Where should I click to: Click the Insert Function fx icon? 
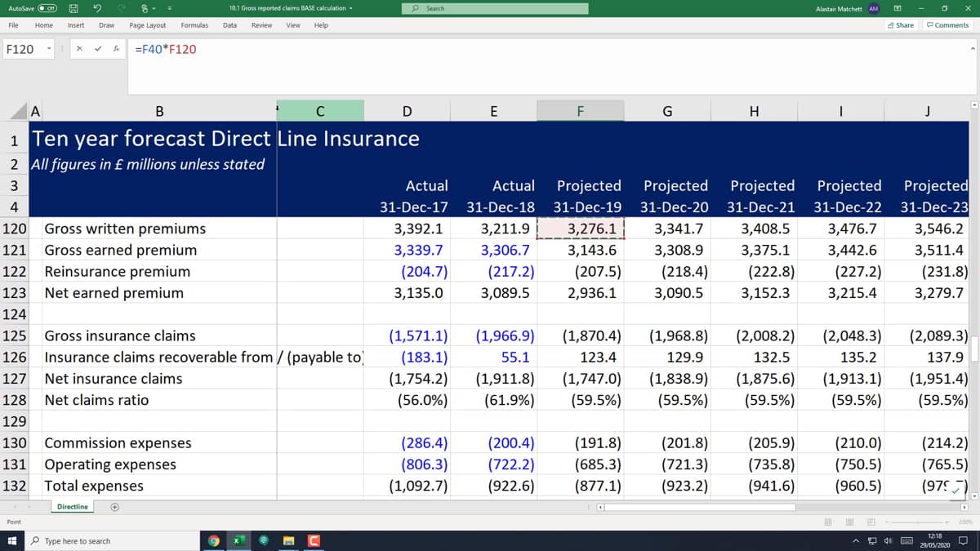[x=118, y=49]
